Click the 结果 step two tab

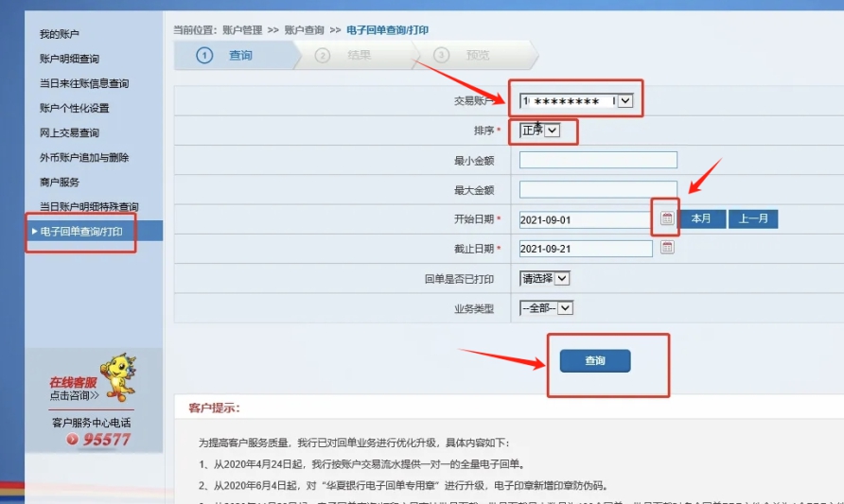(x=356, y=55)
